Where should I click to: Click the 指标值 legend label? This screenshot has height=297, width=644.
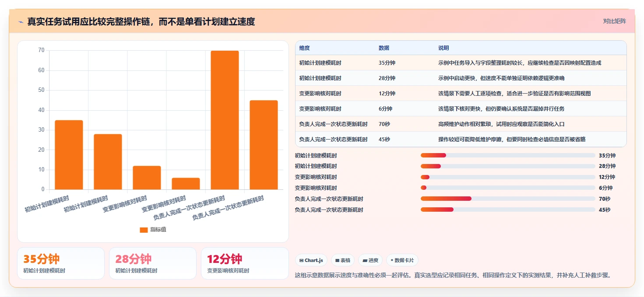click(x=158, y=230)
